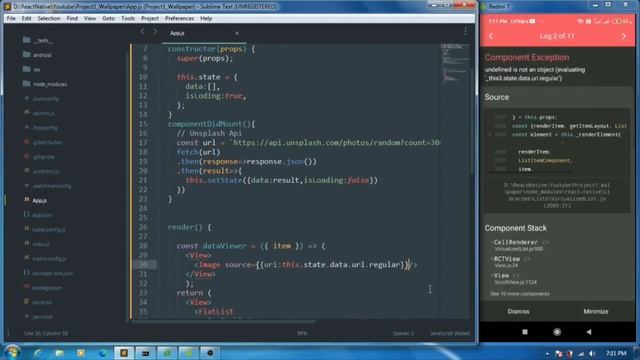Switch to Sublime Text taskbar icon
Image resolution: width=640 pixels, height=360 pixels.
coord(124,353)
